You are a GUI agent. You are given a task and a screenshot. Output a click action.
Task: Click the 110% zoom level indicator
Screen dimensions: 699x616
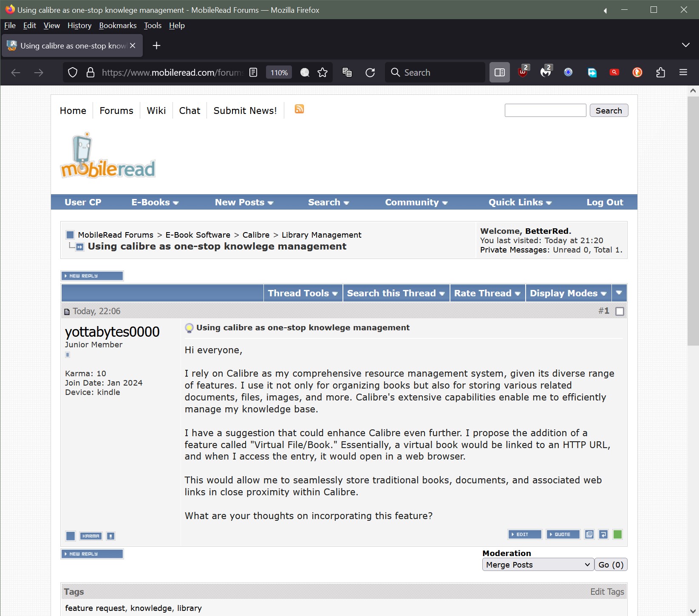coord(279,73)
